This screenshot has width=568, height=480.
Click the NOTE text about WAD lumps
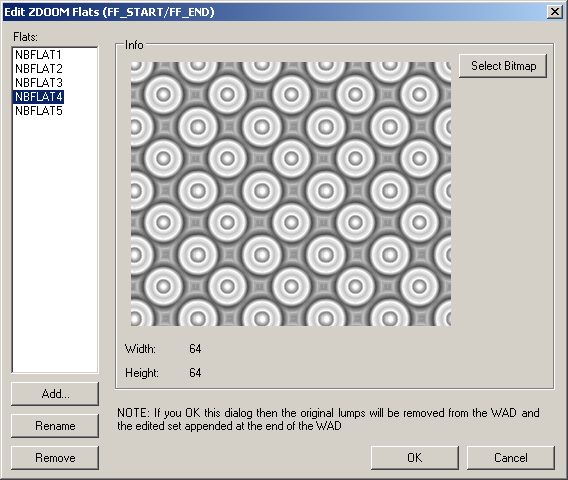(328, 419)
